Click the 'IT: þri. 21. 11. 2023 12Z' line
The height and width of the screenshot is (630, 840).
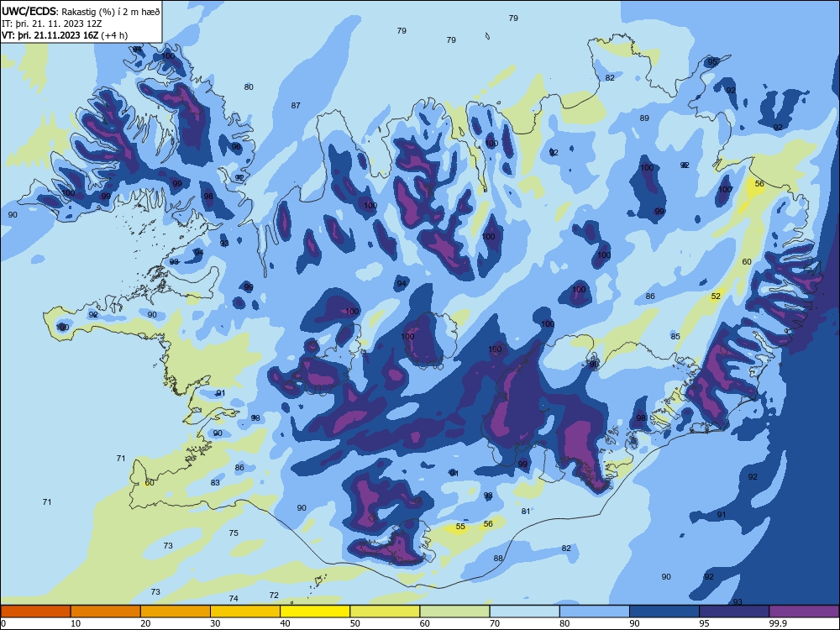(52, 24)
